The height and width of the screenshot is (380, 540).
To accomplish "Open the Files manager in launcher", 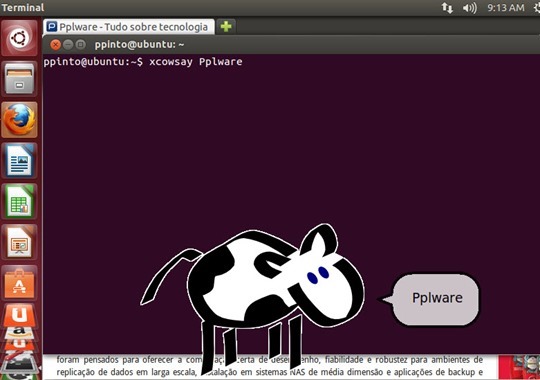I will [19, 79].
